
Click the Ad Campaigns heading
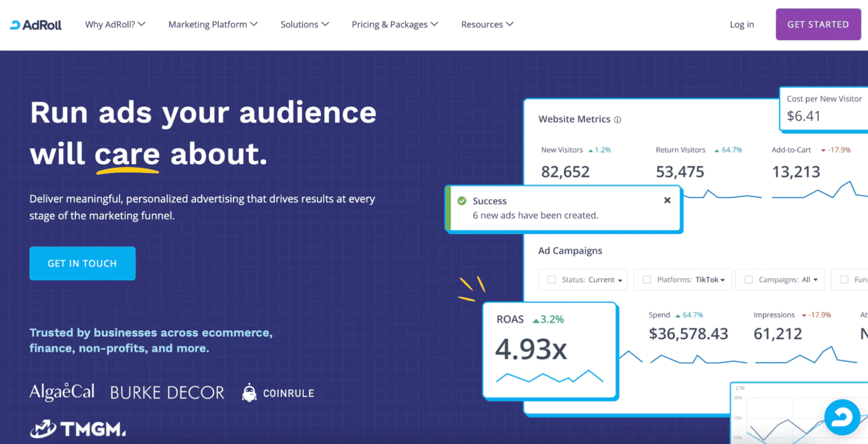point(570,251)
